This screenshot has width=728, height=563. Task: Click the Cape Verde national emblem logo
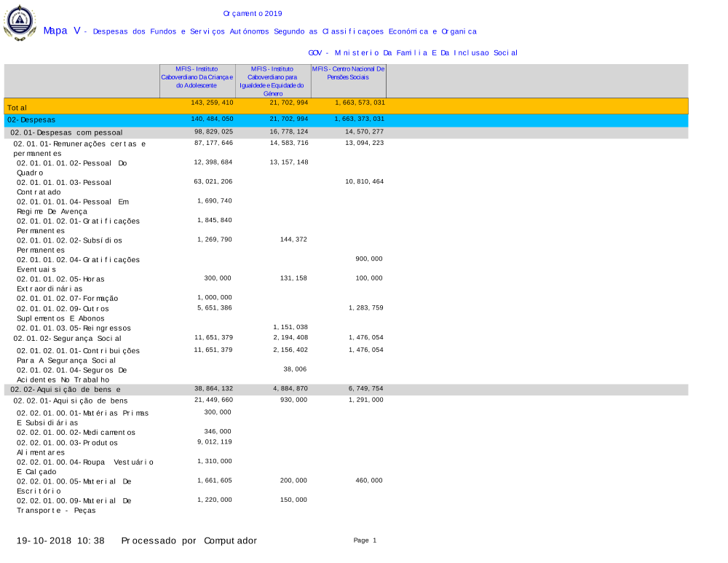[x=20, y=23]
